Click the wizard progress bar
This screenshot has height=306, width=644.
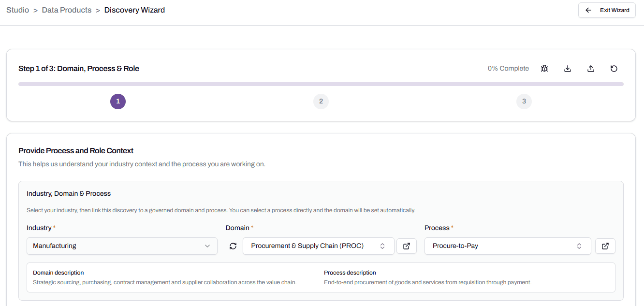(321, 84)
